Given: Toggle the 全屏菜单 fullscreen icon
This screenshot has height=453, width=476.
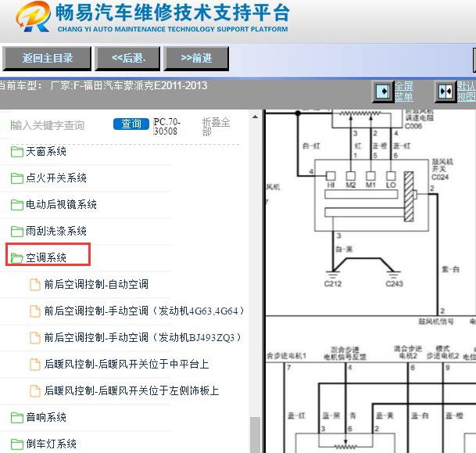Looking at the screenshot, I should pyautogui.click(x=383, y=91).
